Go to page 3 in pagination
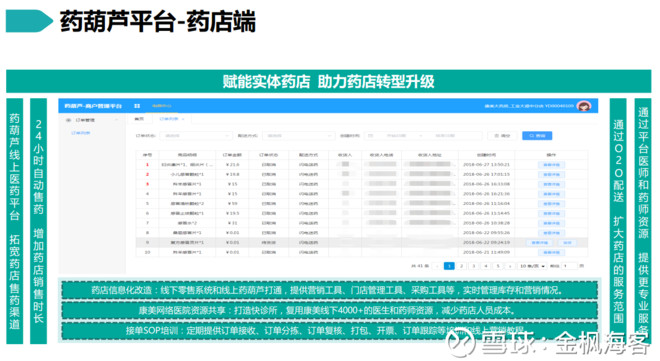Image resolution: width=660 pixels, height=361 pixels. [474, 266]
